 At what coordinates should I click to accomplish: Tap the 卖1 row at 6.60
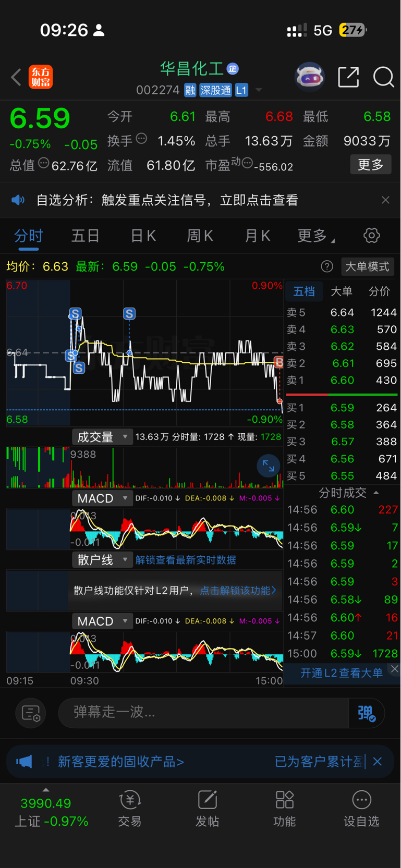342,381
